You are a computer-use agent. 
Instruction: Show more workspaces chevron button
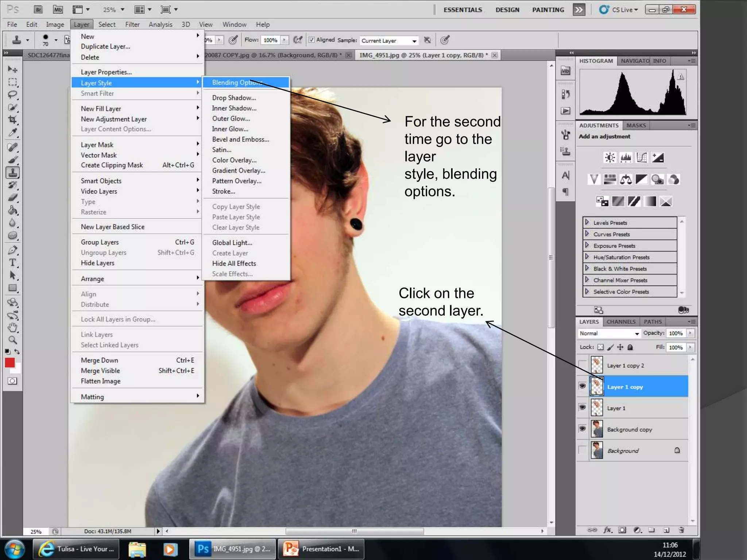(579, 10)
